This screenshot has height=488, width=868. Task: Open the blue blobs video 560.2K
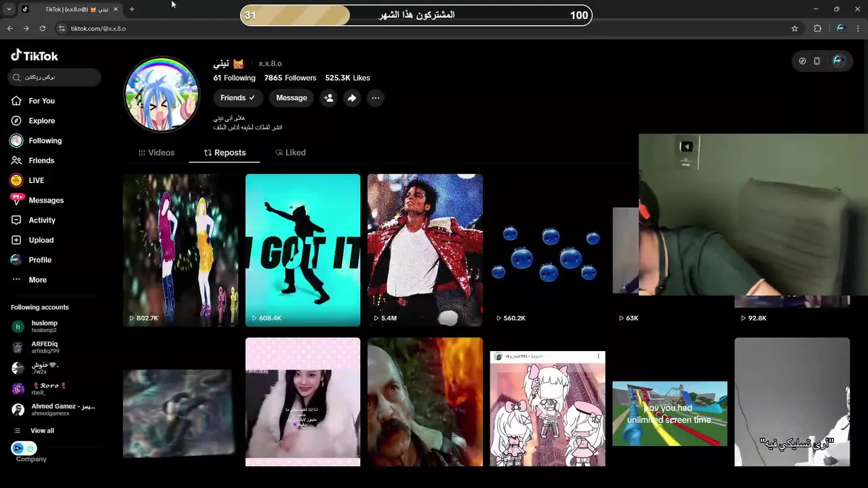[x=547, y=250]
